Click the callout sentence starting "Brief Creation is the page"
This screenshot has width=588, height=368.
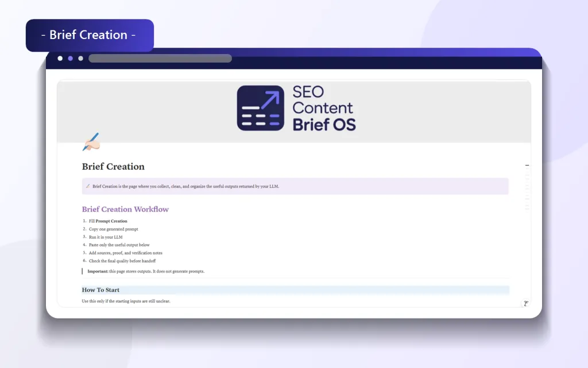click(185, 186)
